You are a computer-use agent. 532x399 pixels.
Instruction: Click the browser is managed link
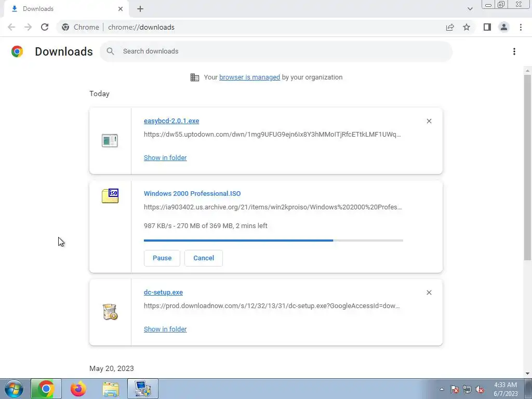[x=250, y=77]
